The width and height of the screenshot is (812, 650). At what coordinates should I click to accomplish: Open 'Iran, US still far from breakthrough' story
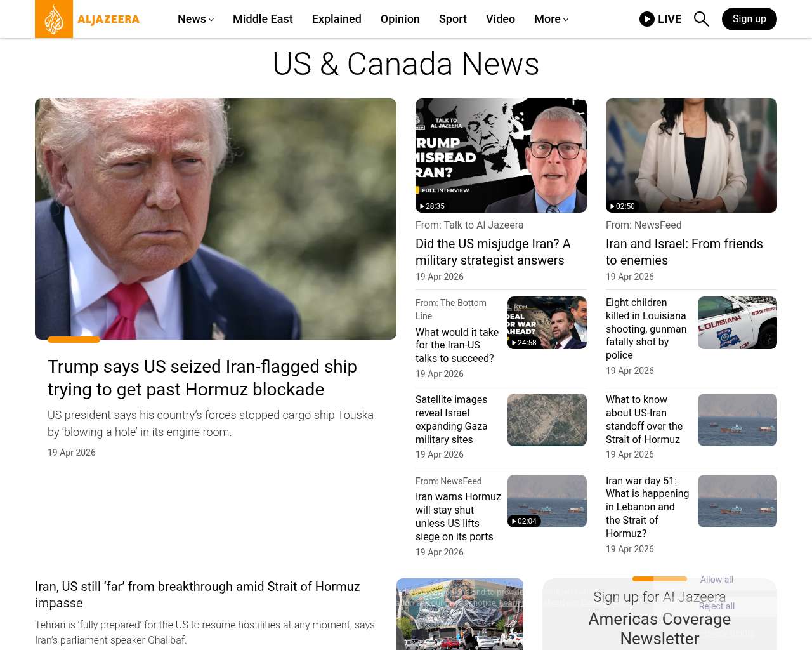197,595
